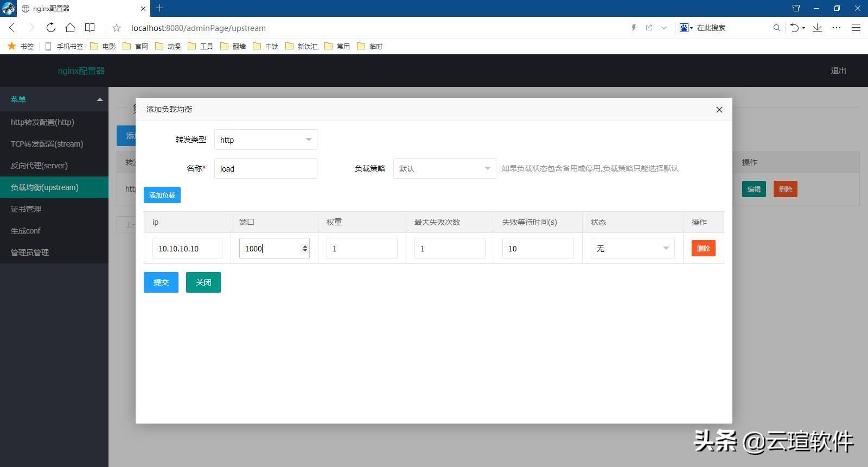The width and height of the screenshot is (868, 467).
Task: Open the 临时 bookmark folder
Action: 370,46
